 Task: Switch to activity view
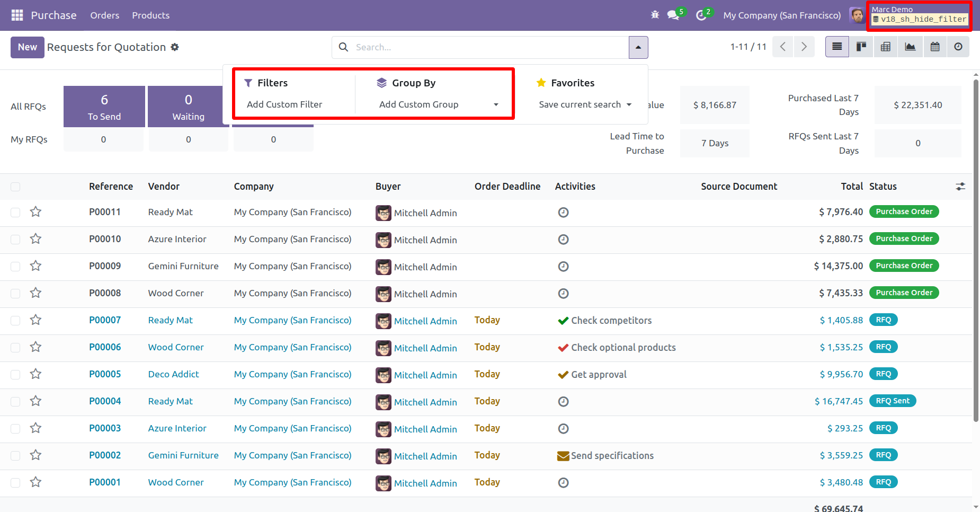pos(958,47)
